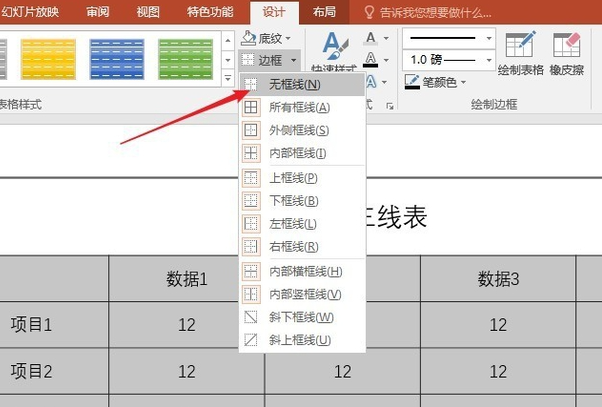Expand the table styles gallery
Screen dimensions: 602x407
pos(228,78)
